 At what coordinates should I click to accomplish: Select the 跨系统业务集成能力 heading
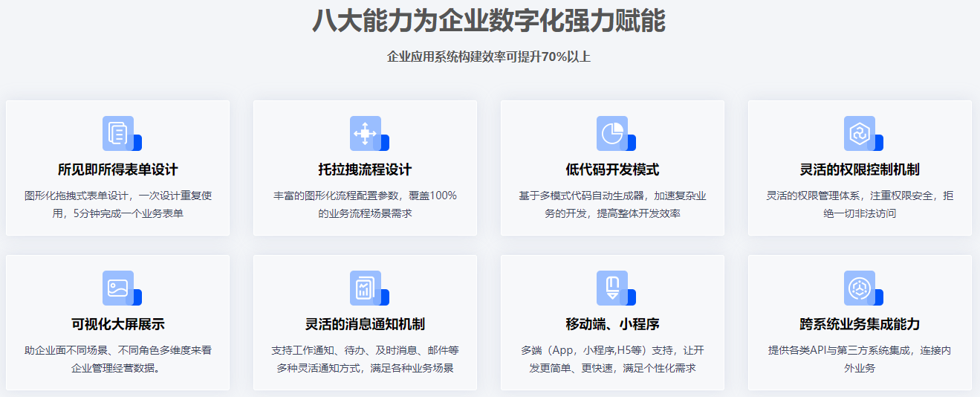(860, 325)
